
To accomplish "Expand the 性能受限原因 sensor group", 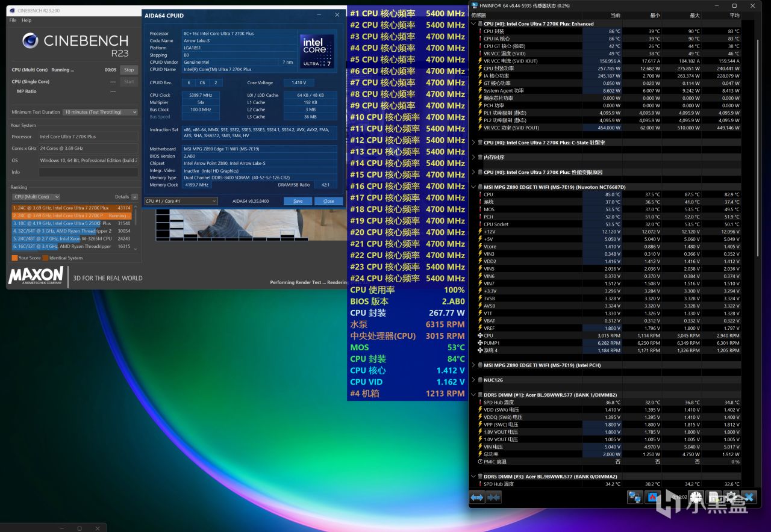I will pyautogui.click(x=473, y=172).
